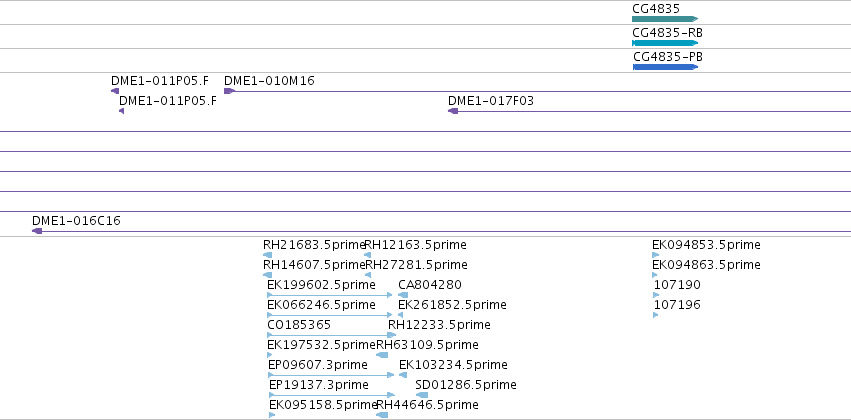Click the purple arrowhead of DME1-010M16

229,91
